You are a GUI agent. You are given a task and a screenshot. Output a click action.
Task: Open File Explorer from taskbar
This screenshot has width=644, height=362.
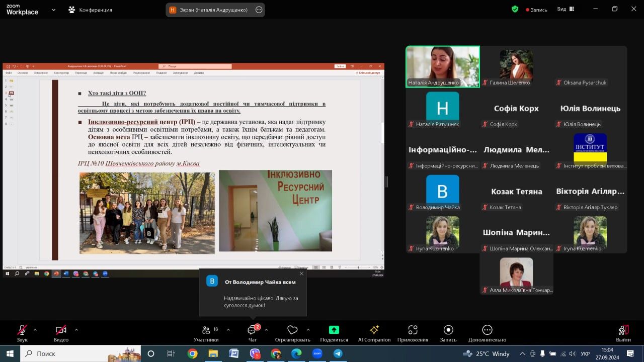click(x=213, y=353)
